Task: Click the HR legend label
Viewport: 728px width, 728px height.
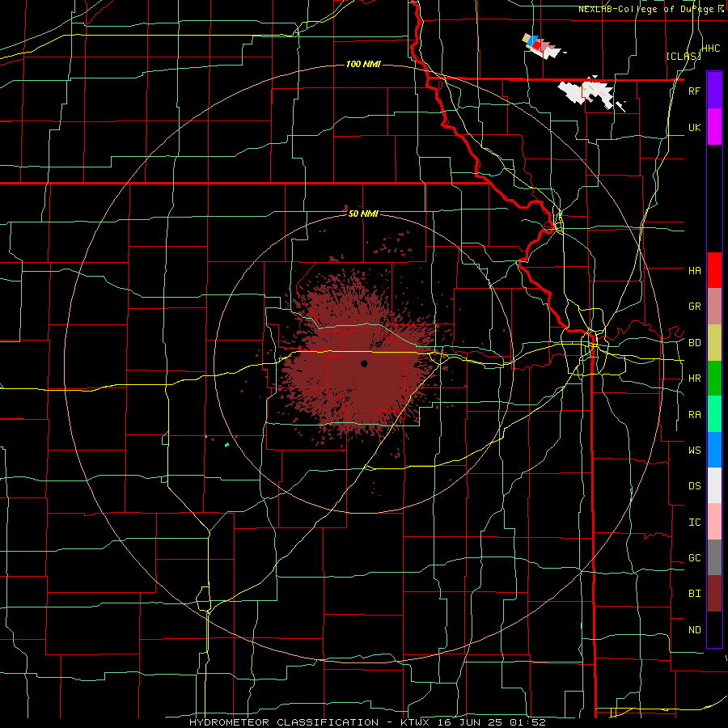Action: click(x=694, y=379)
